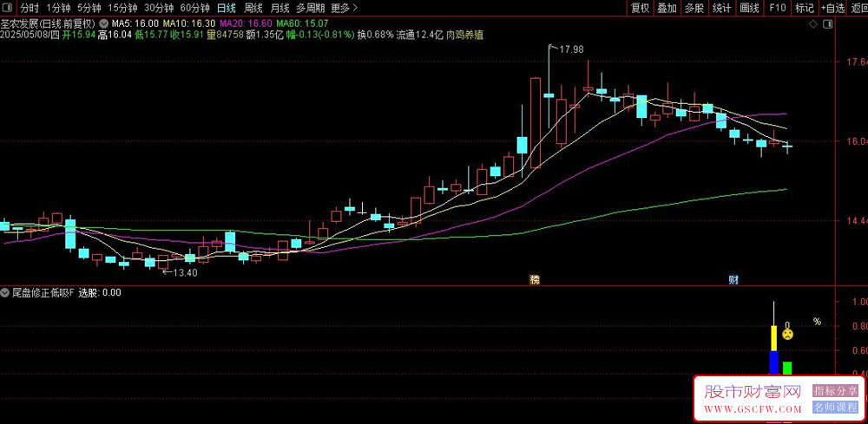The image size is (868, 424).
Task: Click the 17.98 high price label
Action: [x=571, y=49]
